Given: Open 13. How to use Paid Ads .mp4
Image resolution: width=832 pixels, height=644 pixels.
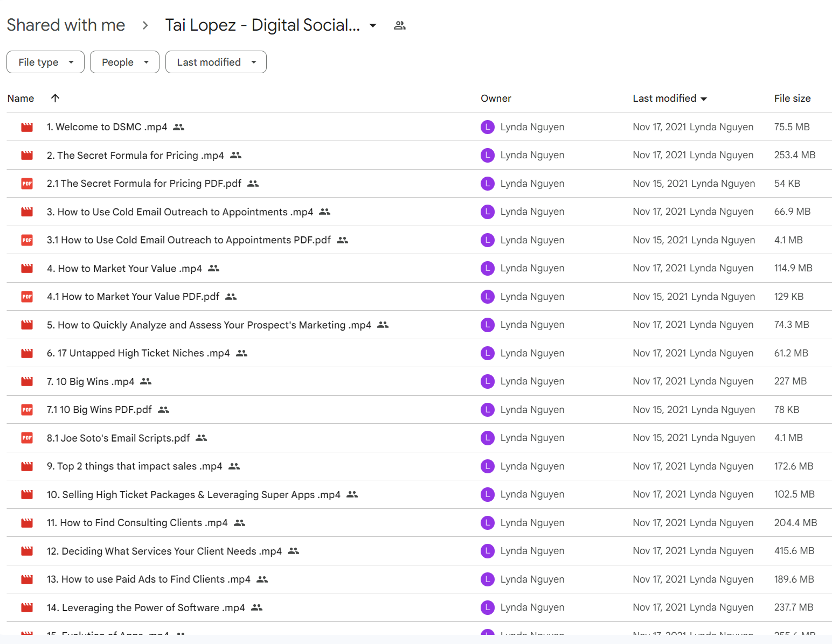Looking at the screenshot, I should coord(149,579).
